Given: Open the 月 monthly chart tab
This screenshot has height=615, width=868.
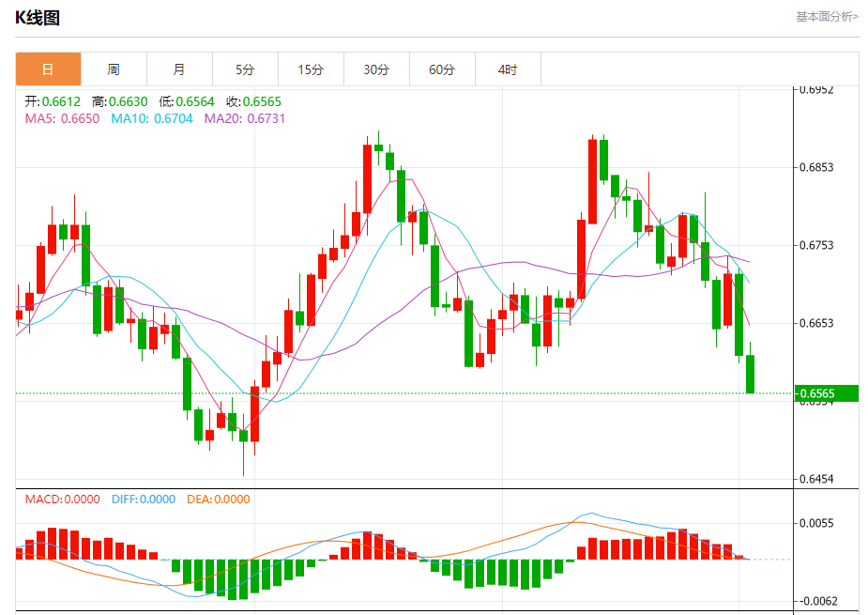Looking at the screenshot, I should [x=179, y=69].
